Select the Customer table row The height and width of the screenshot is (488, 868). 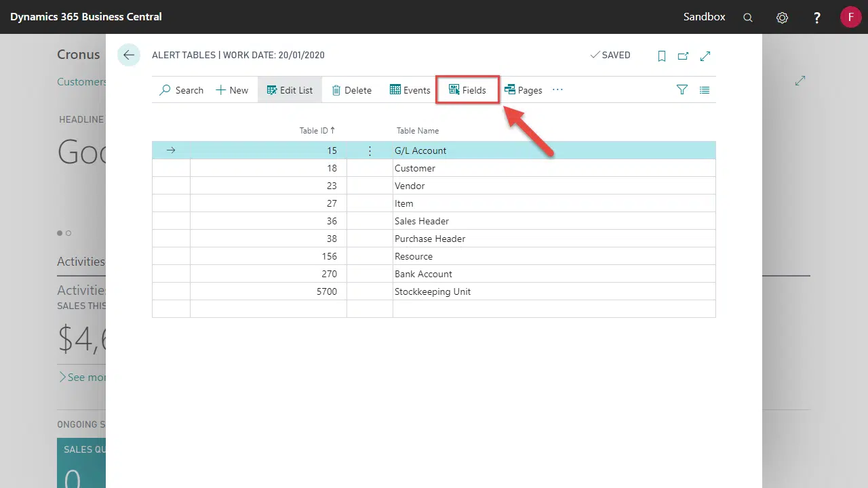pos(414,168)
